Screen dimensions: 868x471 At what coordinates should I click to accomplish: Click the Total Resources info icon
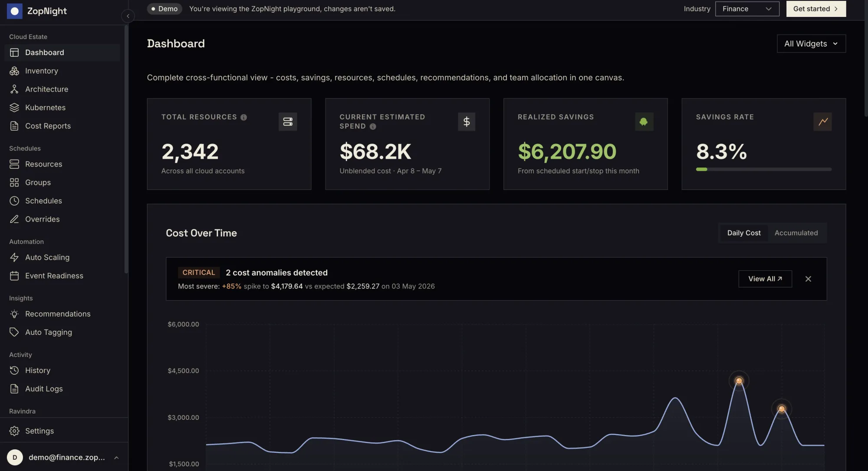[x=243, y=117]
